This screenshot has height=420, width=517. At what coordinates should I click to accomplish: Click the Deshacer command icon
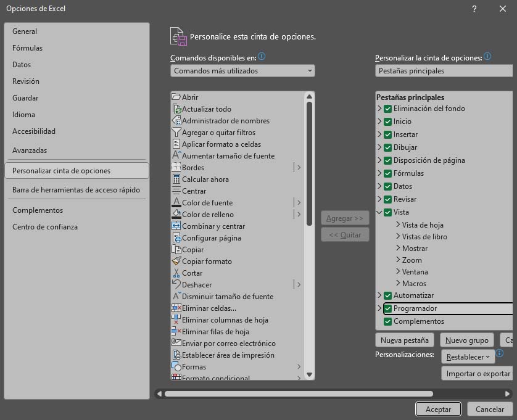point(177,284)
